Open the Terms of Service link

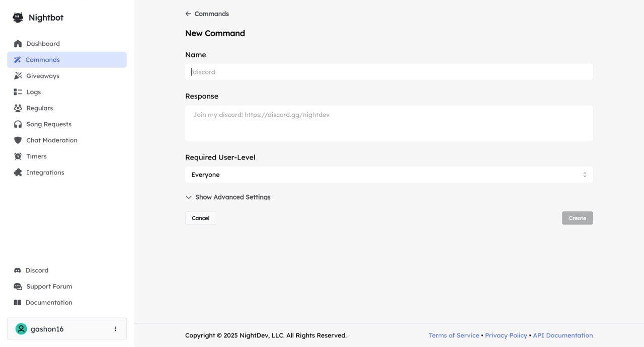point(454,335)
